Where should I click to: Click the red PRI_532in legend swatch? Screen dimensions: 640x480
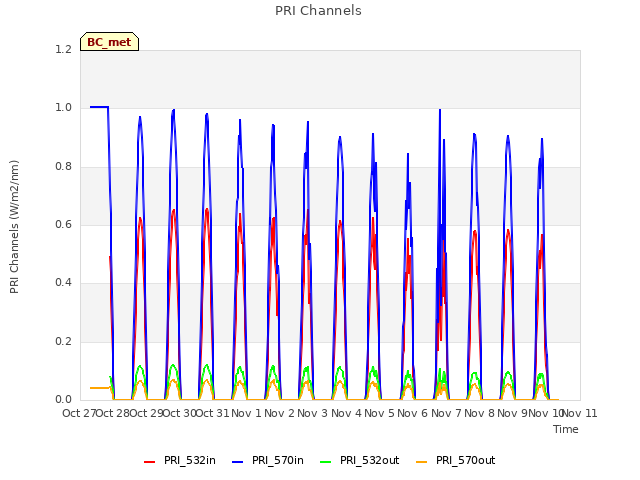pyautogui.click(x=149, y=462)
